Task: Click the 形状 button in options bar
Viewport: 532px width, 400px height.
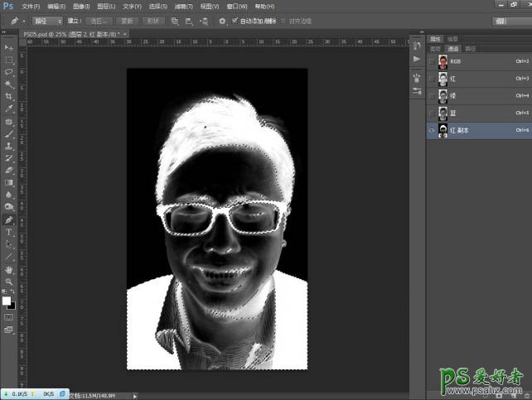Action: pyautogui.click(x=155, y=20)
